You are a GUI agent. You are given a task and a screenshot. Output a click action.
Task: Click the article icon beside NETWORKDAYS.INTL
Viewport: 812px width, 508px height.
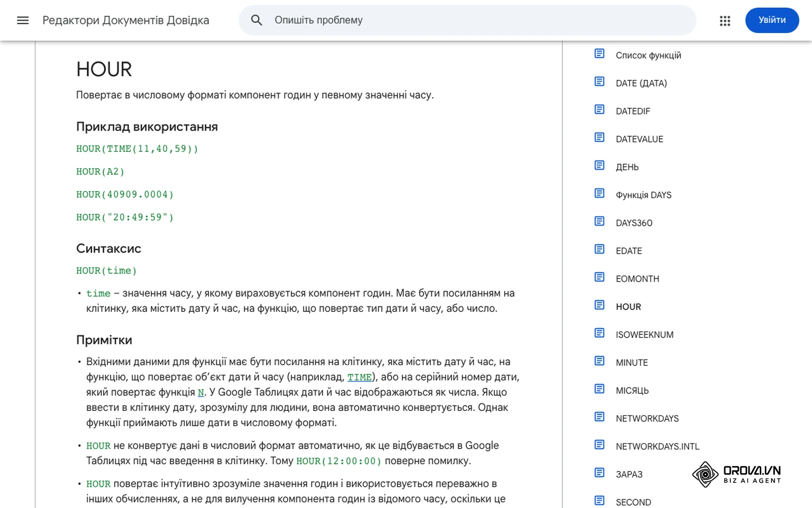(x=599, y=444)
